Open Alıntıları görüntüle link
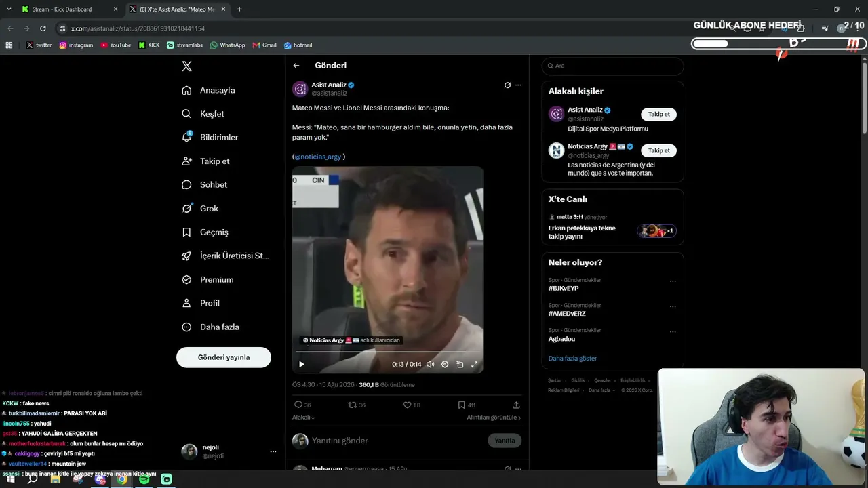This screenshot has width=868, height=488. 494,418
